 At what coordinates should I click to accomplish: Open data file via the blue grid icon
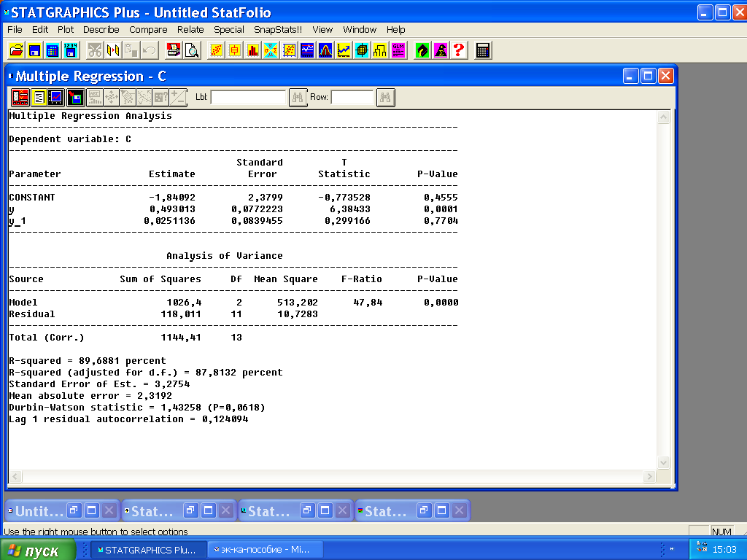click(x=53, y=50)
